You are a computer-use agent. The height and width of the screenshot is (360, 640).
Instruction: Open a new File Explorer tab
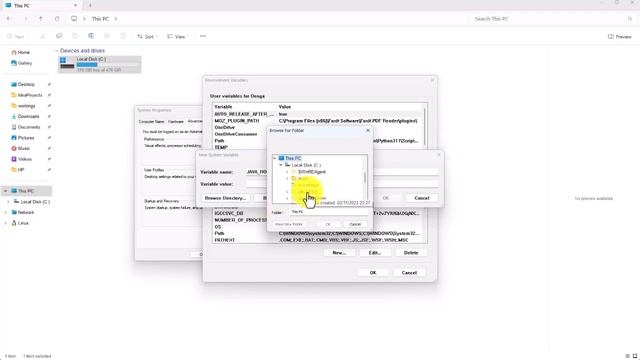(90, 6)
